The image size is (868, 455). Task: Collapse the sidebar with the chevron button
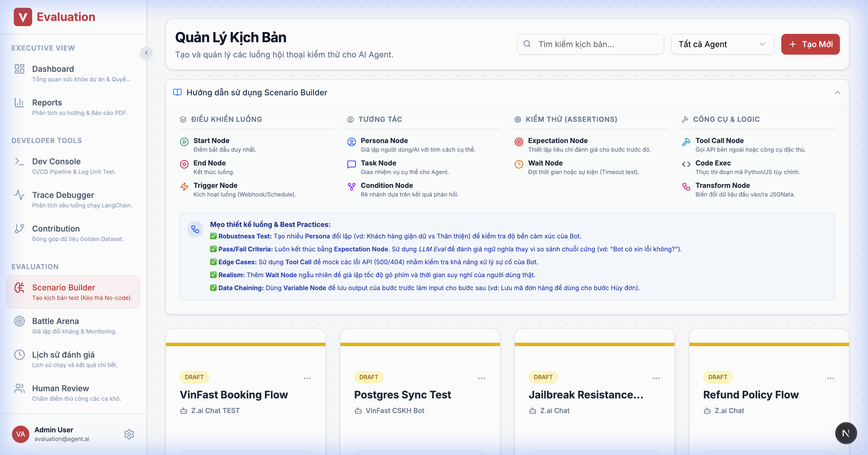point(146,53)
